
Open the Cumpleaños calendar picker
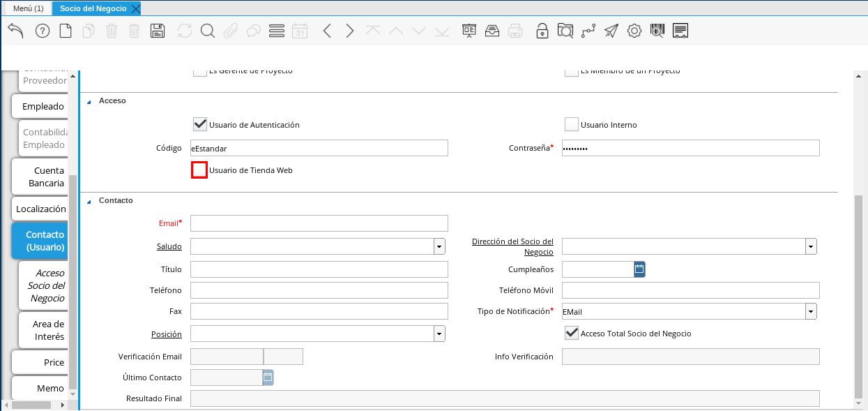click(639, 269)
